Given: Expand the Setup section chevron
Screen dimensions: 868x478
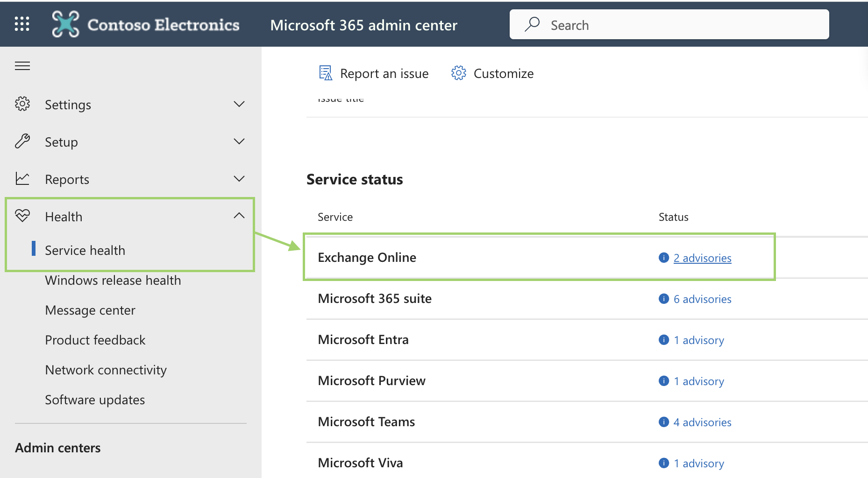Looking at the screenshot, I should pos(239,141).
